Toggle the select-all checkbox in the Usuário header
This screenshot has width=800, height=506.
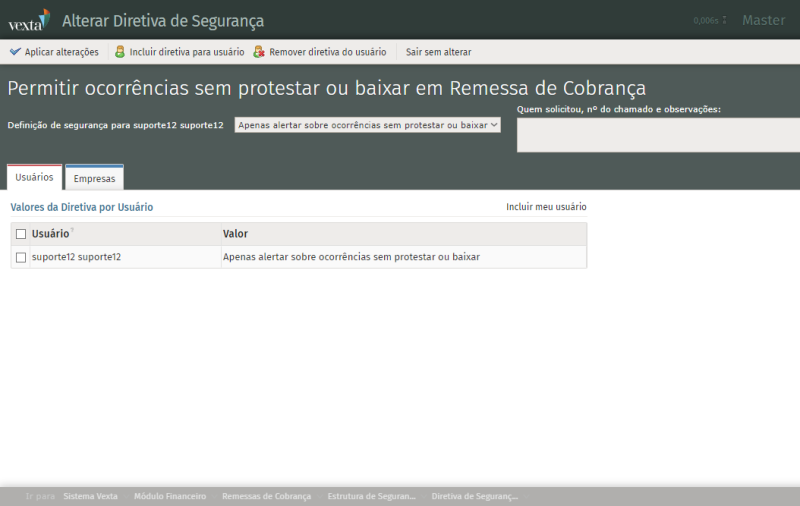point(21,234)
